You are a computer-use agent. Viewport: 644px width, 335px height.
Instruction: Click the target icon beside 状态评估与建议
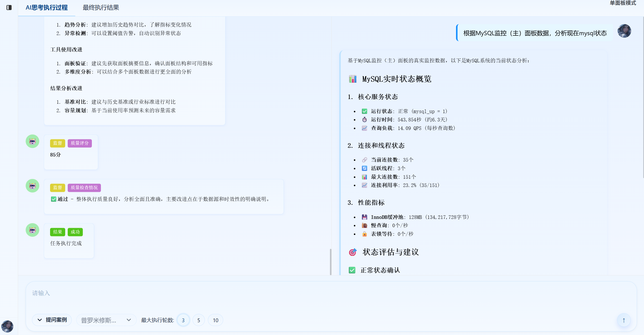[x=353, y=252]
